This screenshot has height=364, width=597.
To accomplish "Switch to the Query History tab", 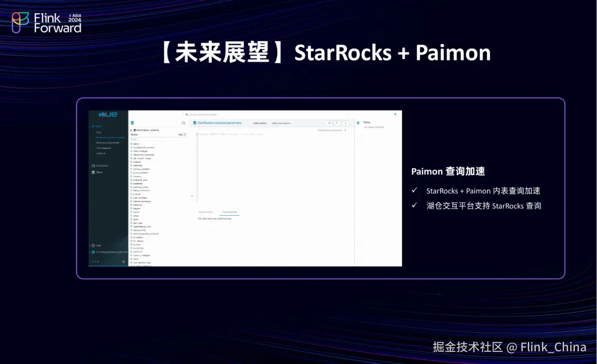I will [x=206, y=212].
